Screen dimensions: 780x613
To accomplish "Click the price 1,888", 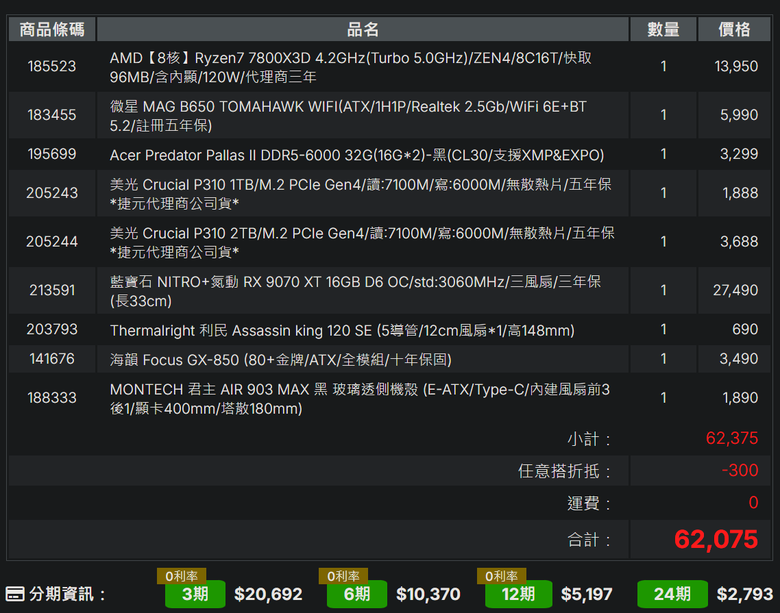I will (x=740, y=193).
